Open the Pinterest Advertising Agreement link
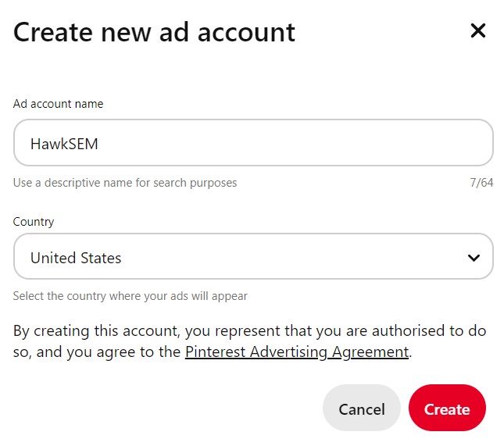Image resolution: width=504 pixels, height=446 pixels. (x=297, y=351)
